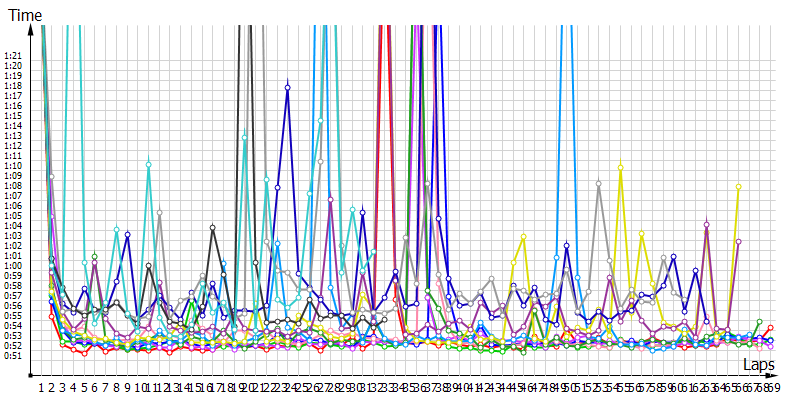Screen dimensions: 800x400
Task: Select the red final point at lap 69
Action: [770, 328]
